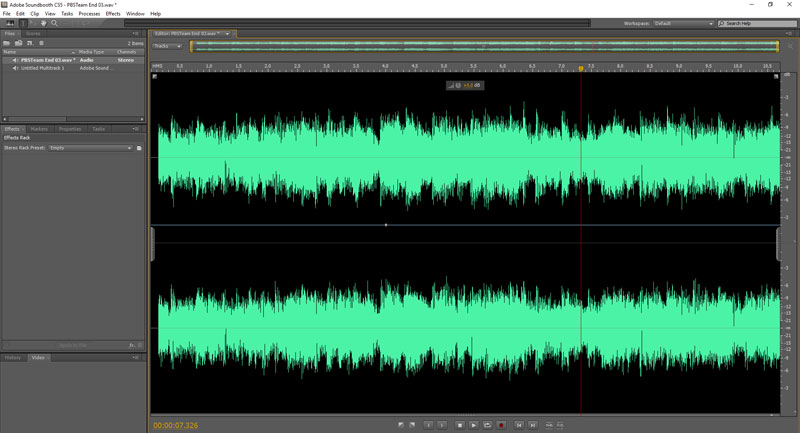Viewport: 800px width, 433px height.
Task: Toggle the Loop Playback button
Action: (x=487, y=425)
